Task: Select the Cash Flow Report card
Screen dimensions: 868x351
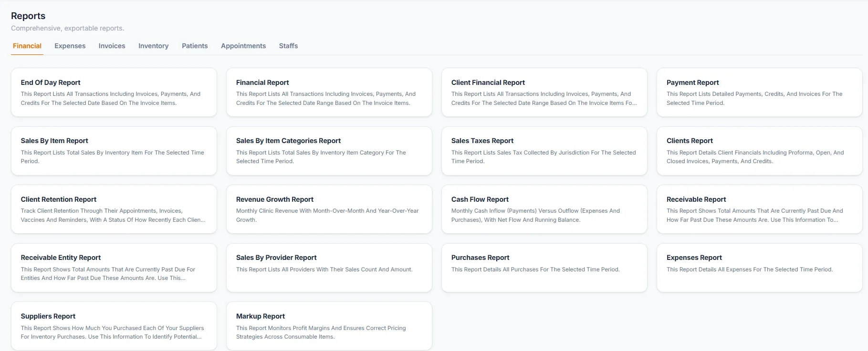Action: [544, 209]
